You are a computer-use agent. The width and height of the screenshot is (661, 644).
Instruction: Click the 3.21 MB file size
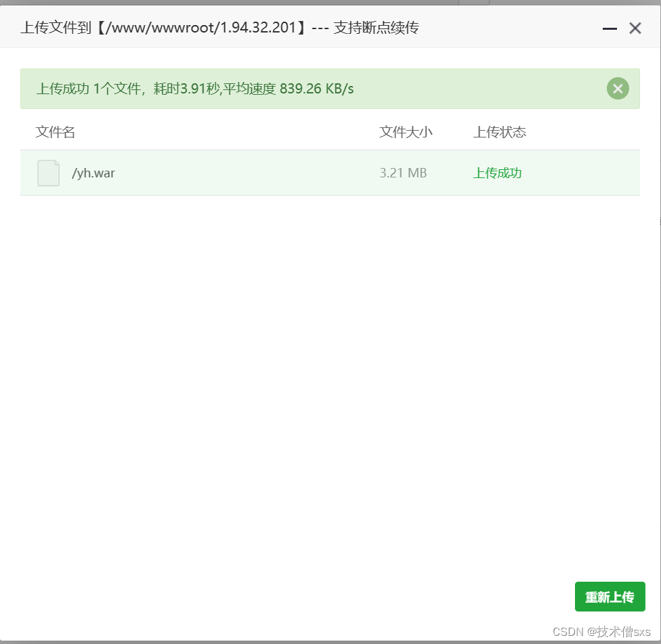pyautogui.click(x=403, y=173)
